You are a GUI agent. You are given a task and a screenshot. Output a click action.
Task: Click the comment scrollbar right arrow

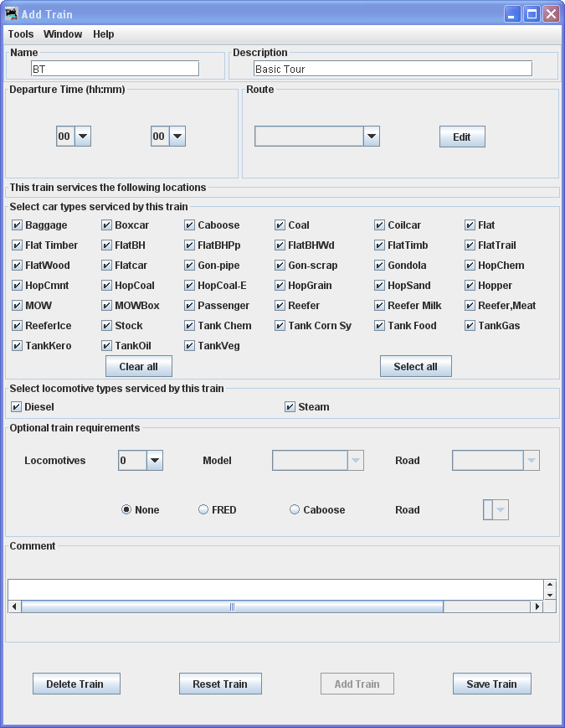pos(537,607)
